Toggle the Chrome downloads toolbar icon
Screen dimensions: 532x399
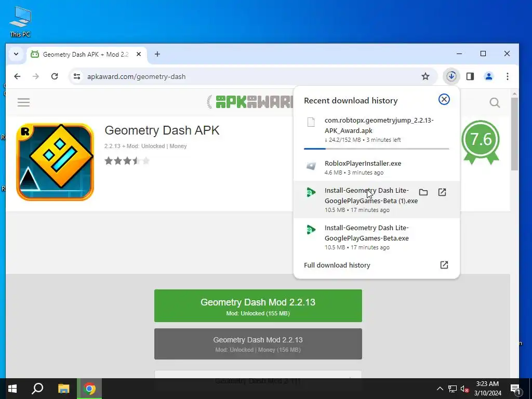451,76
